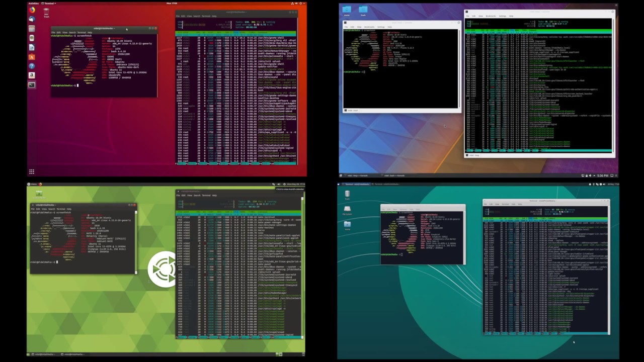
Task: Open View menu in the KDE htop Konsole
Action: click(480, 16)
